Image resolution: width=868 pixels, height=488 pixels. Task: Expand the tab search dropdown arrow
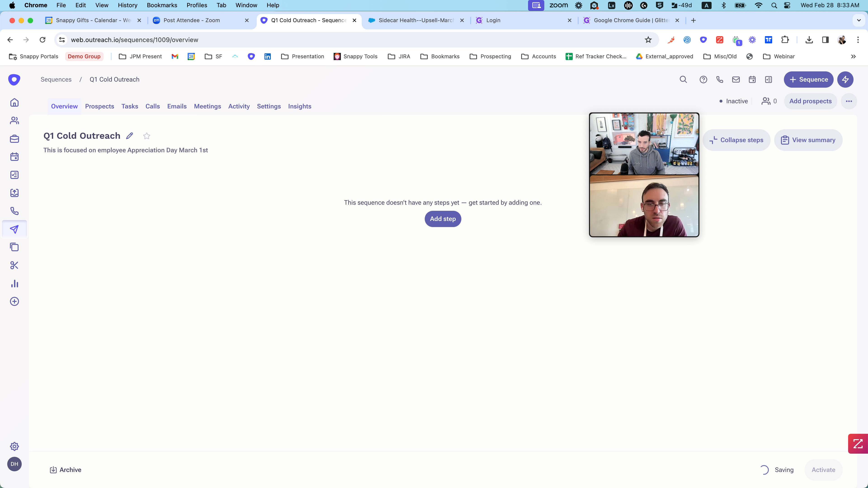point(859,20)
